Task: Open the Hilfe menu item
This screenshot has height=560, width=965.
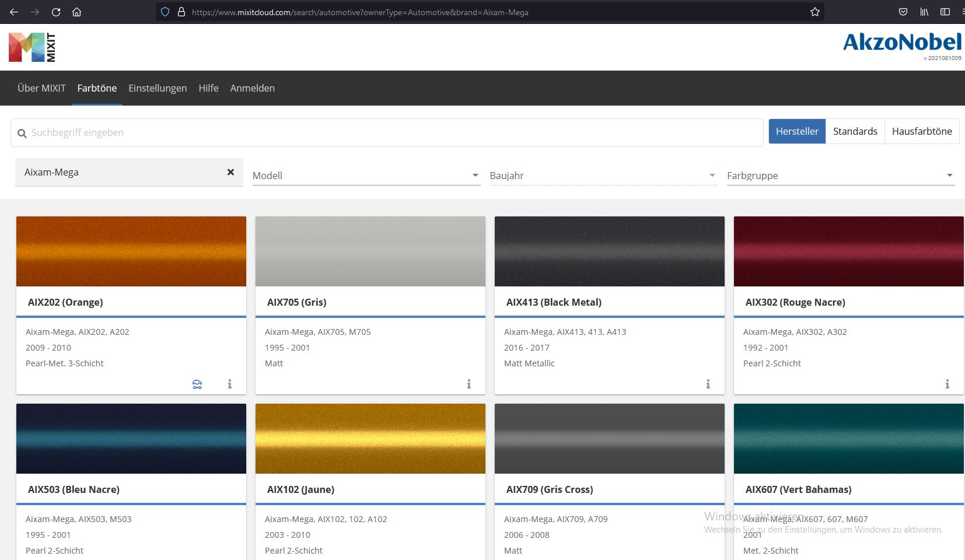Action: point(208,88)
